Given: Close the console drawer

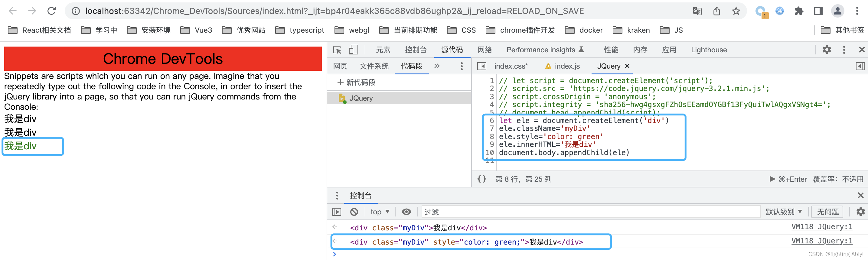Looking at the screenshot, I should 860,195.
